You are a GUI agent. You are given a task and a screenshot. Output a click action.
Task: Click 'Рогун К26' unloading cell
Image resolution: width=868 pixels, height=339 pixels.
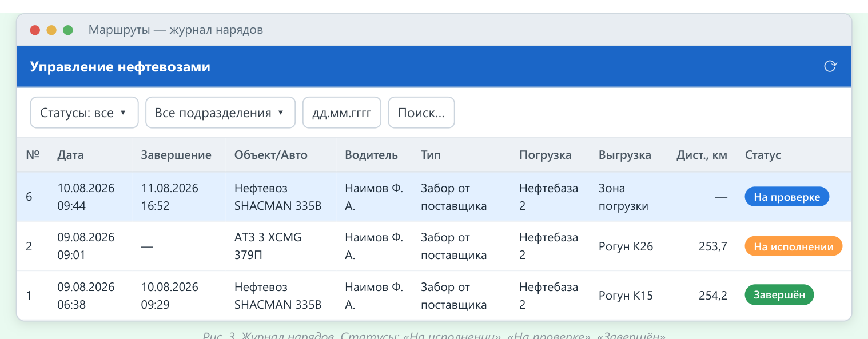pyautogui.click(x=626, y=246)
